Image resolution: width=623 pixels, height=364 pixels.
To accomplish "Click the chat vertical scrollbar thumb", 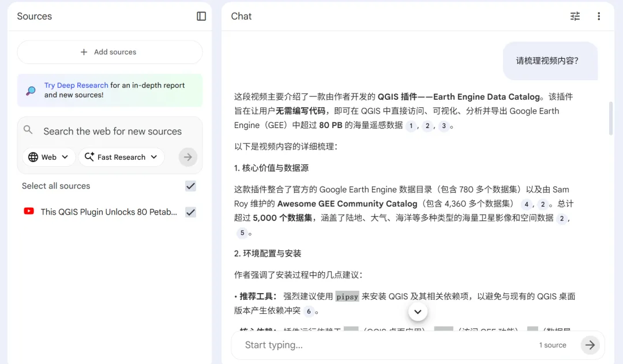I will click(x=611, y=118).
